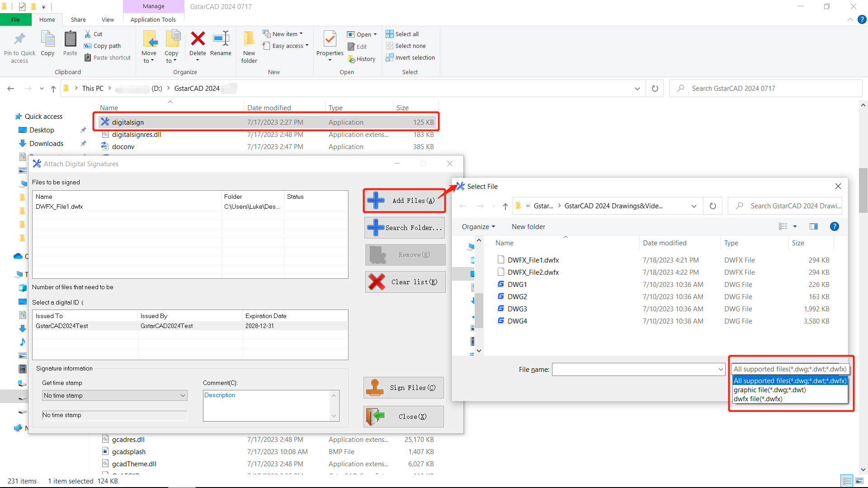Viewport: 868px width, 488px height.
Task: Click Explorer window vertical scrollbar thumb
Action: [863, 190]
